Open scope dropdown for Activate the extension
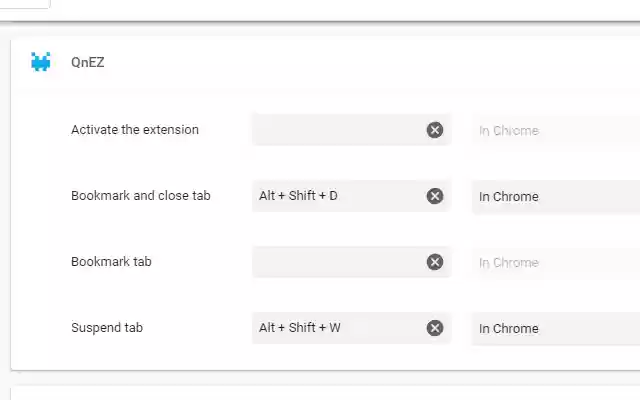Image resolution: width=640 pixels, height=400 pixels. [555, 130]
